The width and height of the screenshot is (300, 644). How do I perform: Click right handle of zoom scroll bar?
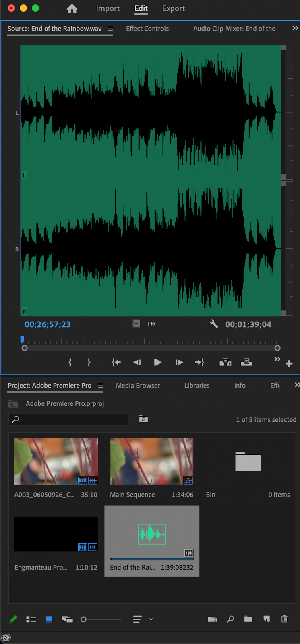[277, 348]
